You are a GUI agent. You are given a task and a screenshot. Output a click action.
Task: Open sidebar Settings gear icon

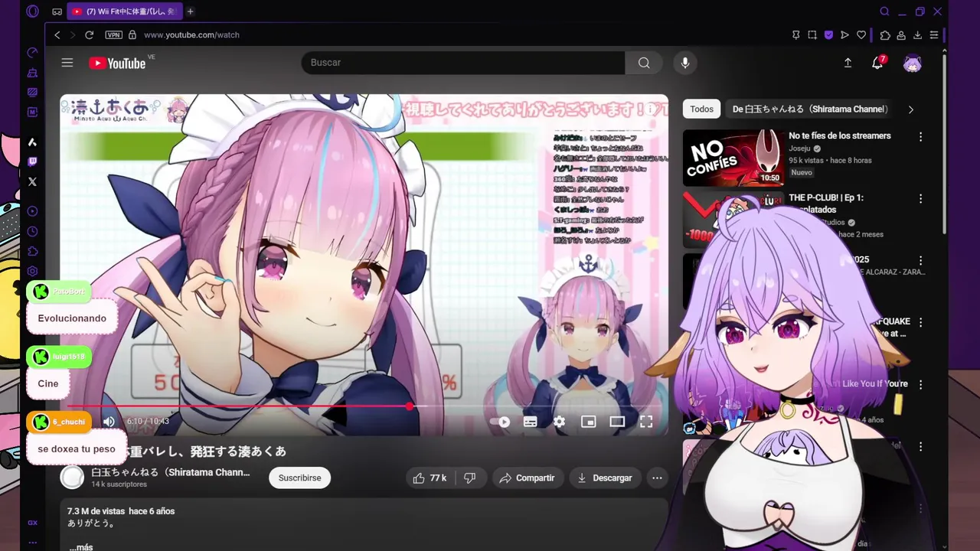click(x=32, y=271)
